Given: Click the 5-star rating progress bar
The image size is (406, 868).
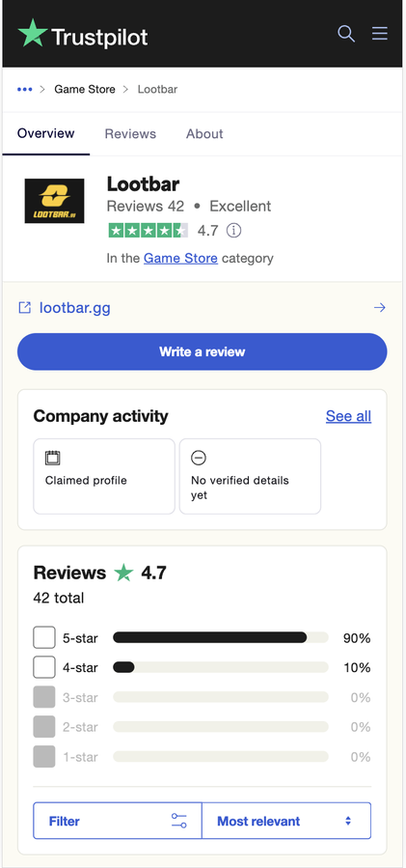Looking at the screenshot, I should pyautogui.click(x=221, y=637).
